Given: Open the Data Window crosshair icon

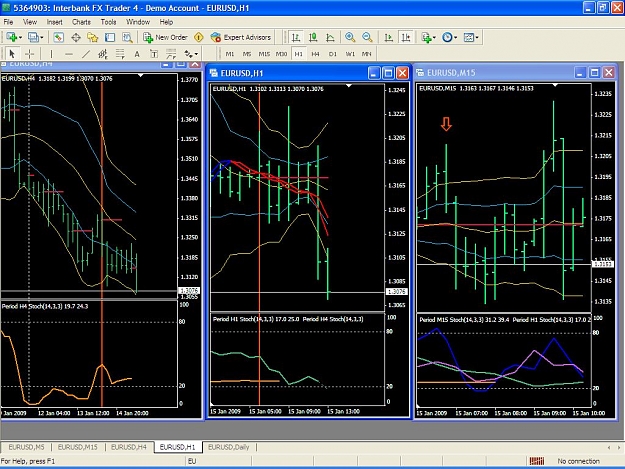Looking at the screenshot, I should 76,37.
